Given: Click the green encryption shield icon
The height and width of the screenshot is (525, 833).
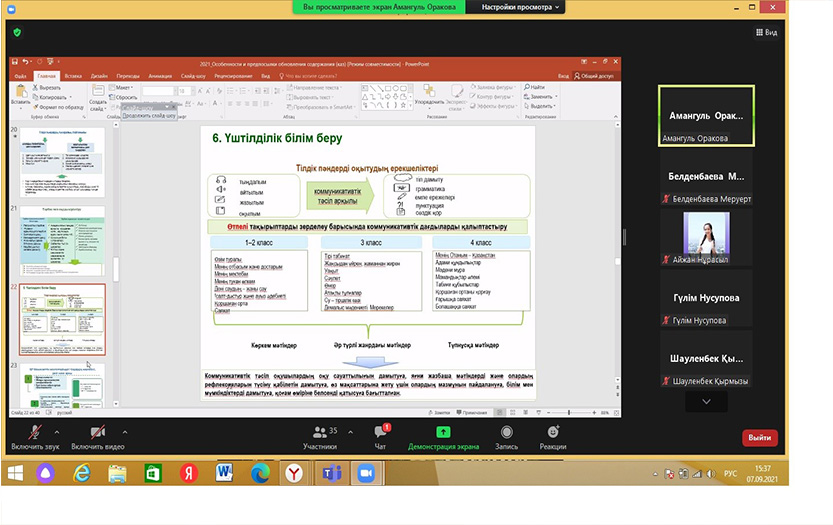Looking at the screenshot, I should pos(16,32).
